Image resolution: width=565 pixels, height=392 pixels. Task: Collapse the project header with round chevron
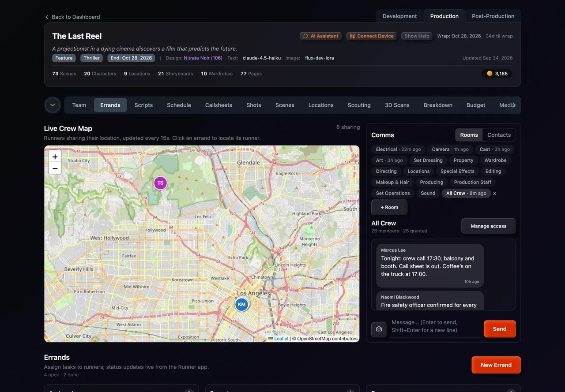[53, 105]
